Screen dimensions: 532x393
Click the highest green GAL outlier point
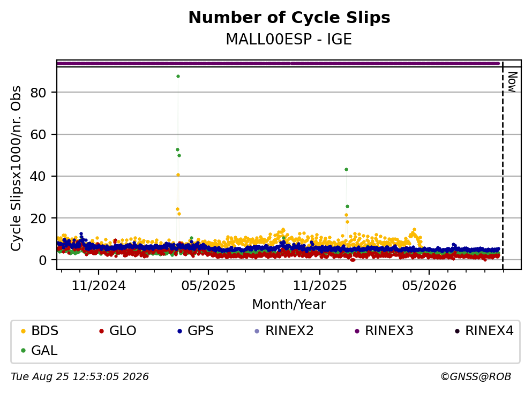pos(178,76)
